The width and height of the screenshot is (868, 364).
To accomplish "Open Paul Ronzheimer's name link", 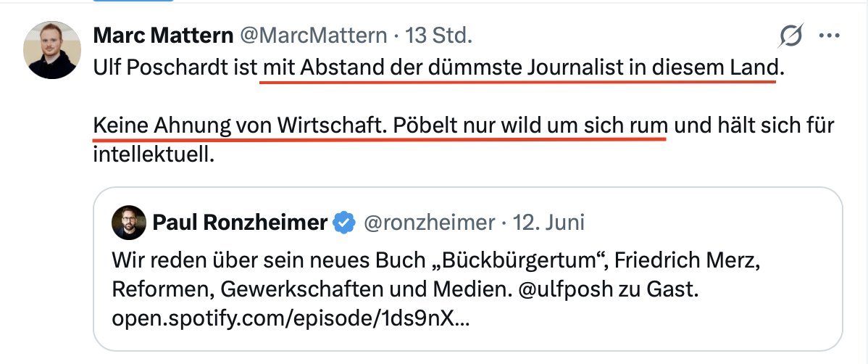I will click(240, 222).
